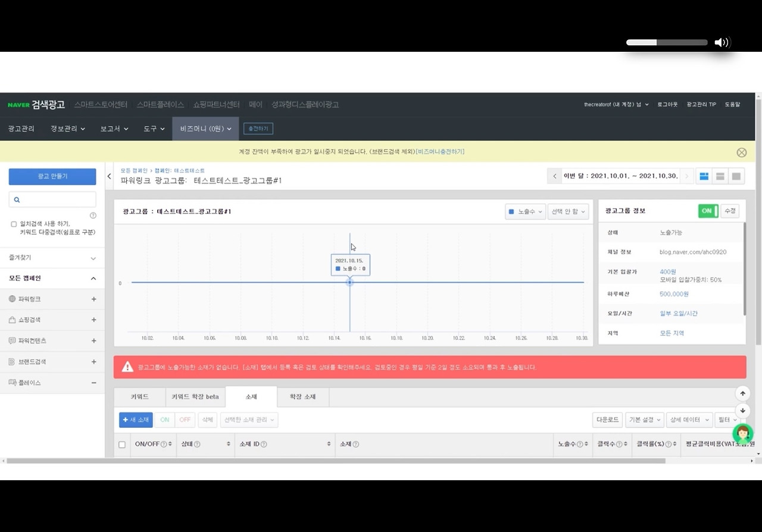The height and width of the screenshot is (532, 762).
Task: Click help icon next to 소재 ID column
Action: pyautogui.click(x=264, y=445)
